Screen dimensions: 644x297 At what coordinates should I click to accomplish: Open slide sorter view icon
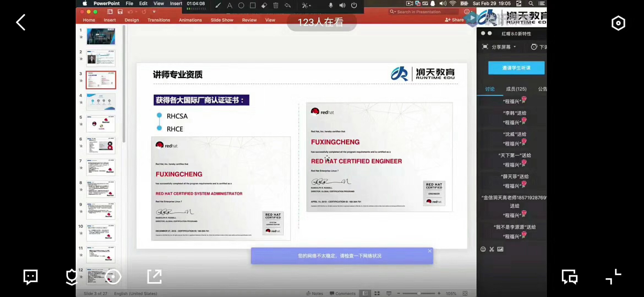[377, 293]
